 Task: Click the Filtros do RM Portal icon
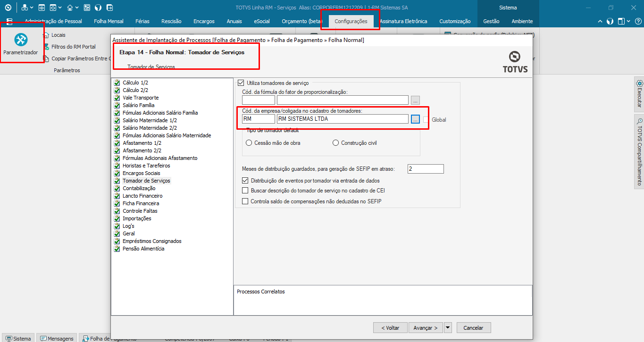[x=46, y=47]
